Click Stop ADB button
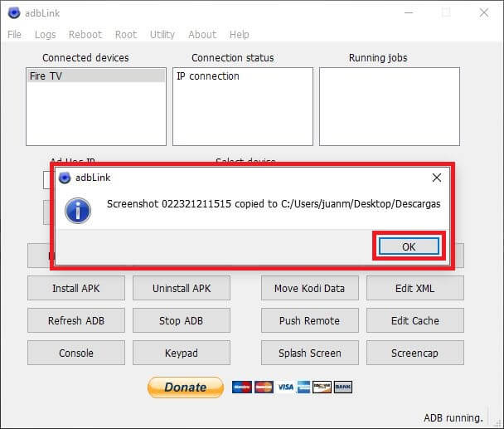This screenshot has height=429, width=504. (x=182, y=320)
